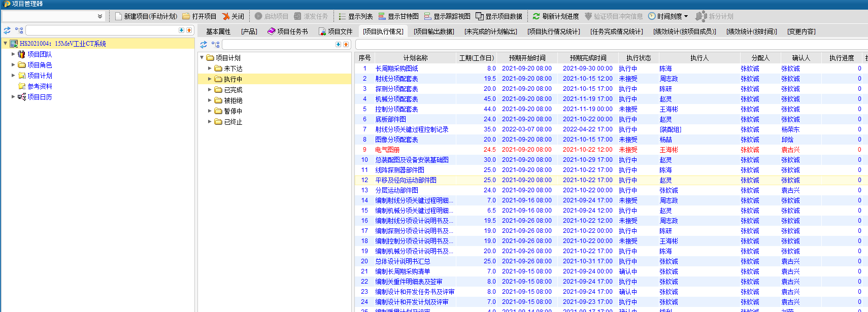The image size is (868, 312).
Task: Expand the 项目团队 tree node
Action: tap(13, 54)
